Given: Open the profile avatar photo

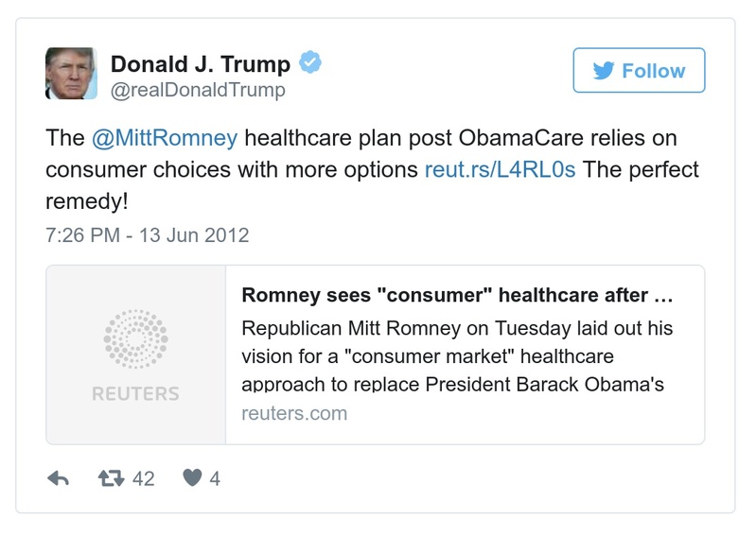Looking at the screenshot, I should (x=71, y=73).
